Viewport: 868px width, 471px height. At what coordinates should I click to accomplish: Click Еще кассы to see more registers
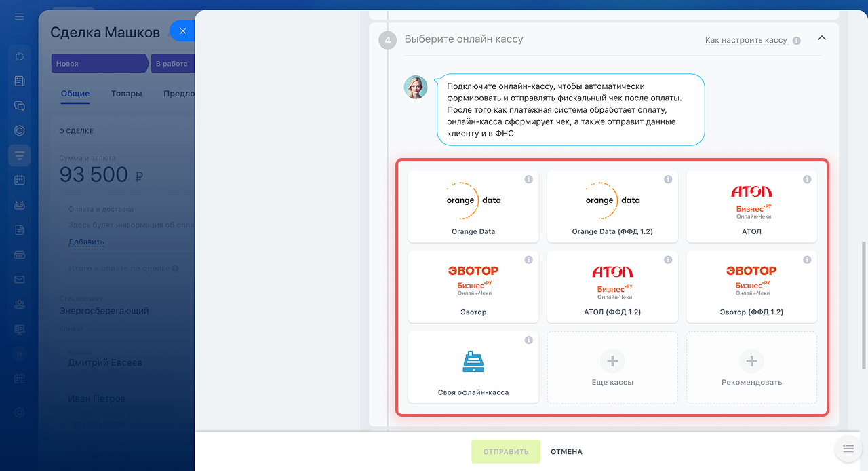pos(612,367)
